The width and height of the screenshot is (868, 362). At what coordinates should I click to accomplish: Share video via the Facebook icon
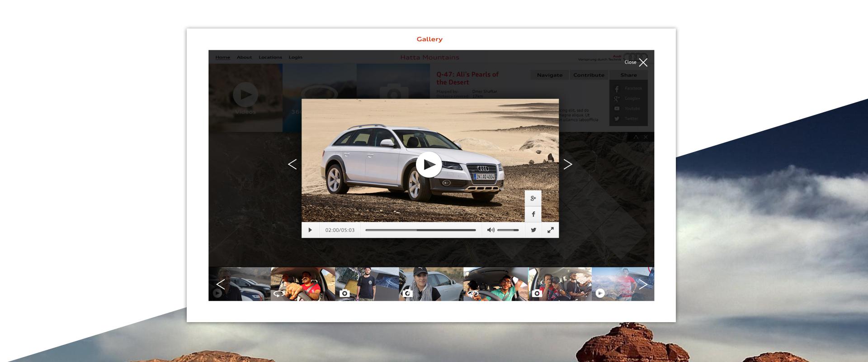pos(533,214)
